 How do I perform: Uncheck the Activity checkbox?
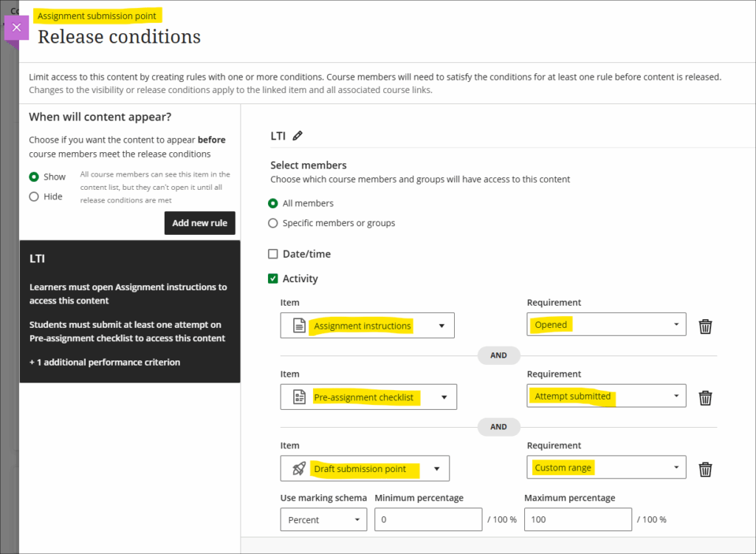273,279
